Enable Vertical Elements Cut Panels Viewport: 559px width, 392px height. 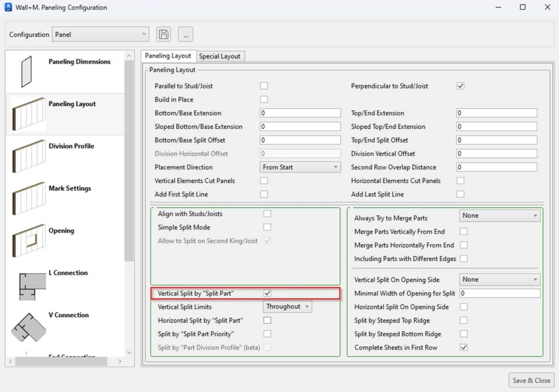pos(264,181)
